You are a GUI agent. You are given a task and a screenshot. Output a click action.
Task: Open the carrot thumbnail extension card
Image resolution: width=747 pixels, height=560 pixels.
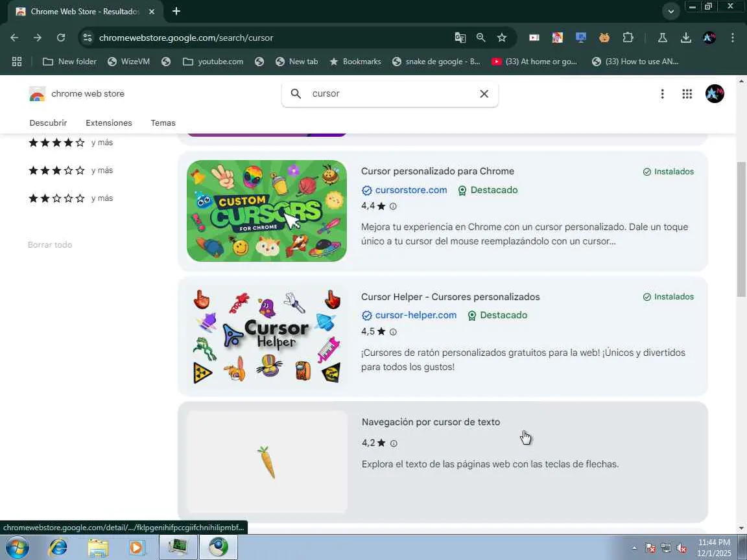[x=267, y=462]
